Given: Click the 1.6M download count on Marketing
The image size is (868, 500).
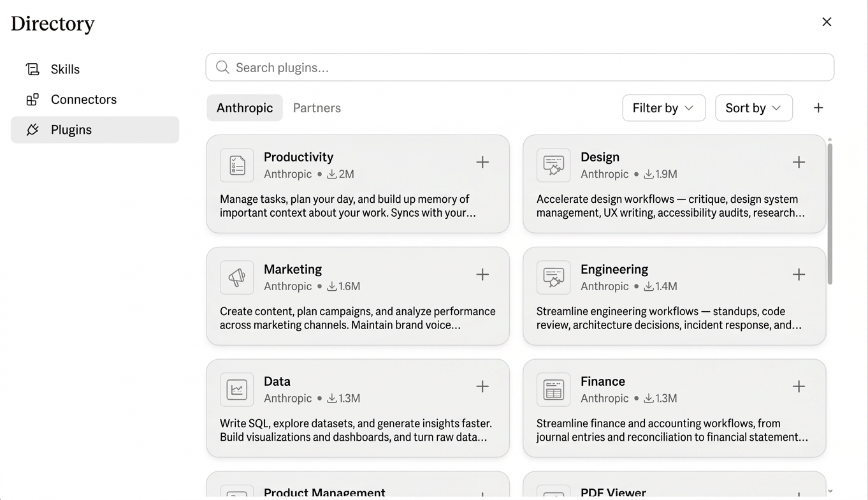Looking at the screenshot, I should [x=344, y=286].
